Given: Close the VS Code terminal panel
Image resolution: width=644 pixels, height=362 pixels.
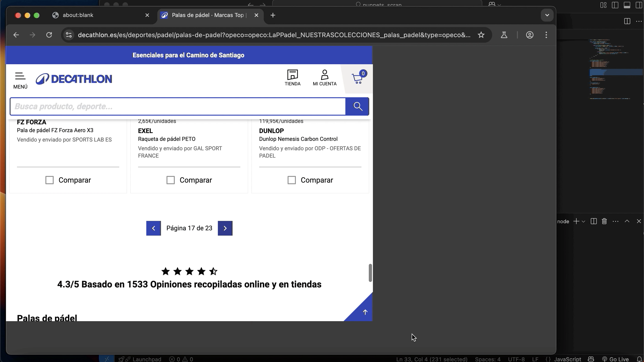Looking at the screenshot, I should point(639,222).
